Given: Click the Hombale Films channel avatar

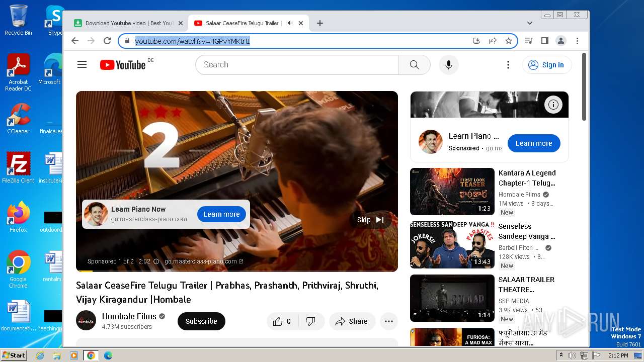Looking at the screenshot, I should point(86,321).
